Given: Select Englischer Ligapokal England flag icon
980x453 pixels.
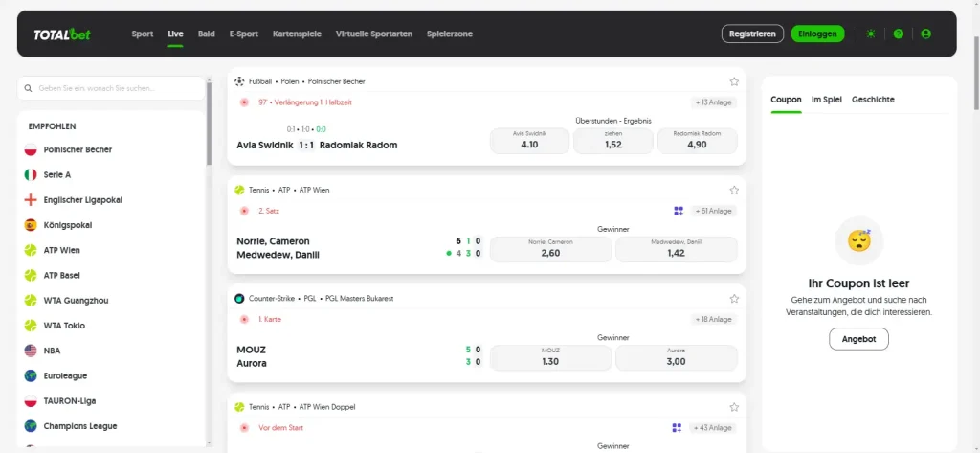Looking at the screenshot, I should (31, 199).
